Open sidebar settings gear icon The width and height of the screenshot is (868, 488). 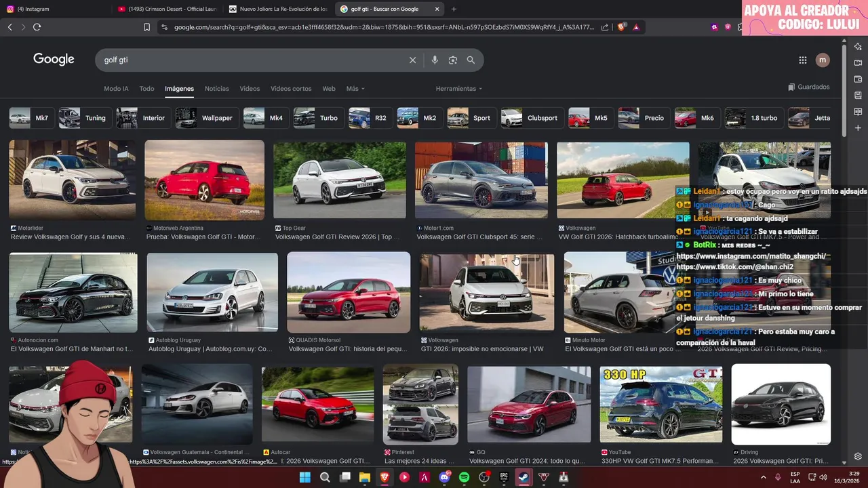(x=858, y=457)
